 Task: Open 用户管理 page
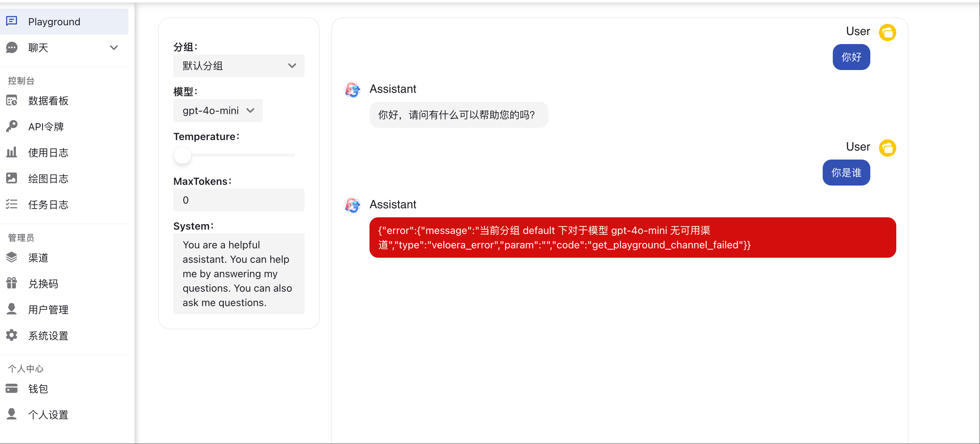(64, 310)
